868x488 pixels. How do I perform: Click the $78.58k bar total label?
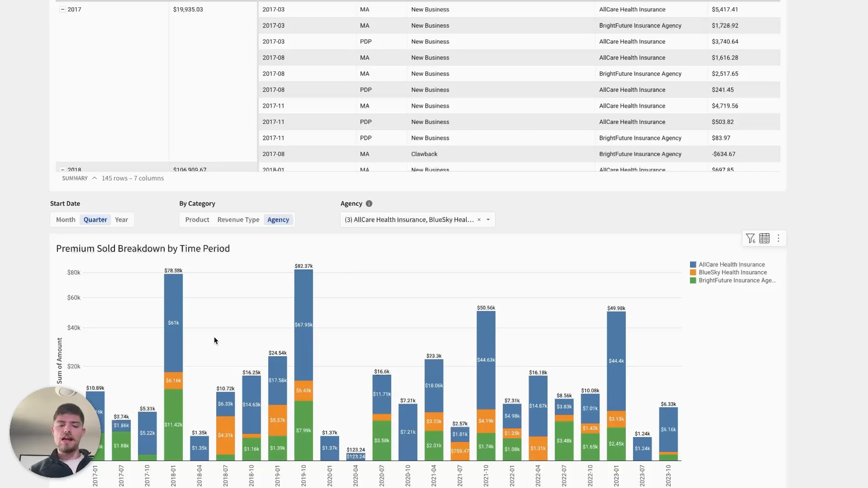tap(173, 270)
